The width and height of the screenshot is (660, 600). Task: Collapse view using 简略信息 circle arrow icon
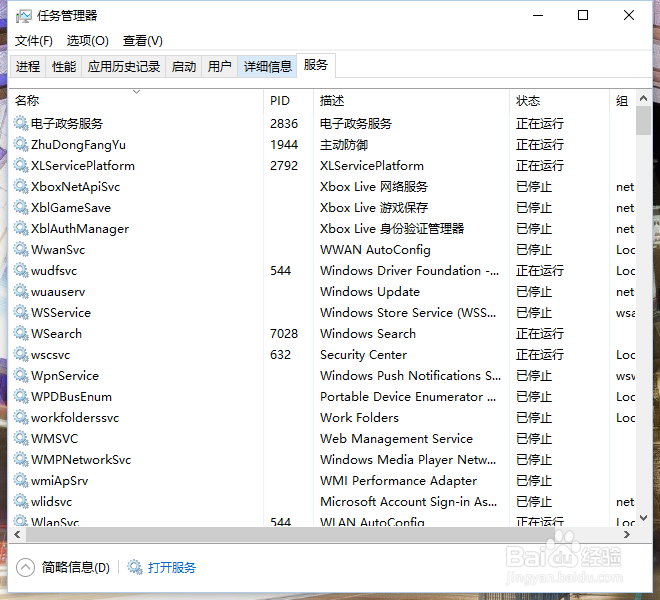(25, 567)
